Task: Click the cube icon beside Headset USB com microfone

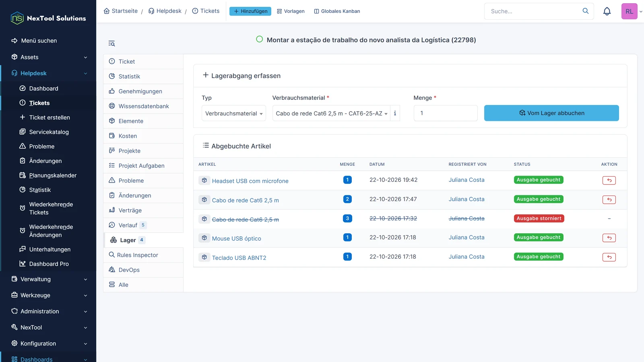Action: (x=204, y=180)
